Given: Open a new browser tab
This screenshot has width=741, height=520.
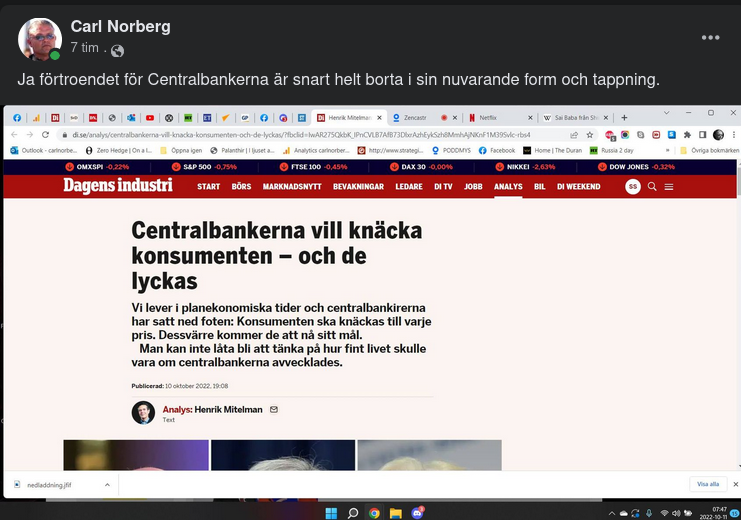Looking at the screenshot, I should click(624, 118).
